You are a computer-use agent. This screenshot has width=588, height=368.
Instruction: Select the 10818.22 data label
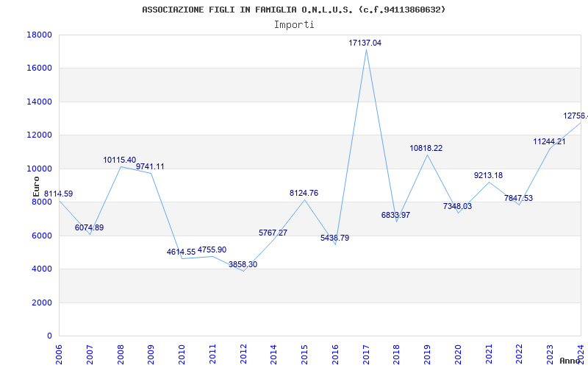coord(426,149)
